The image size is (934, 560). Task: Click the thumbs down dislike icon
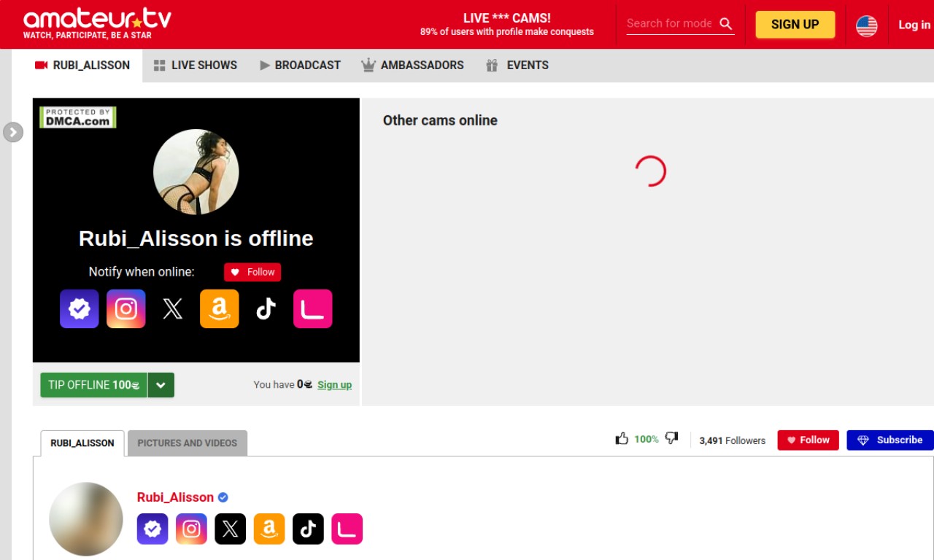[671, 439]
